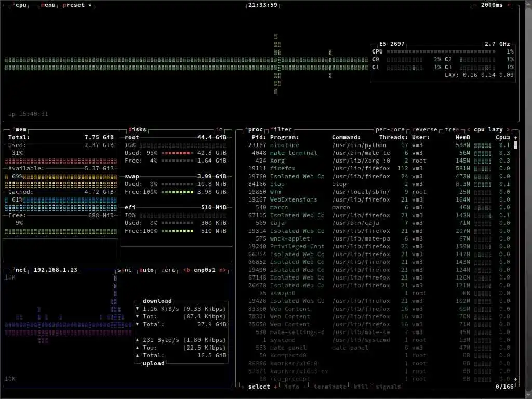Click zero to reset net totals

click(169, 270)
